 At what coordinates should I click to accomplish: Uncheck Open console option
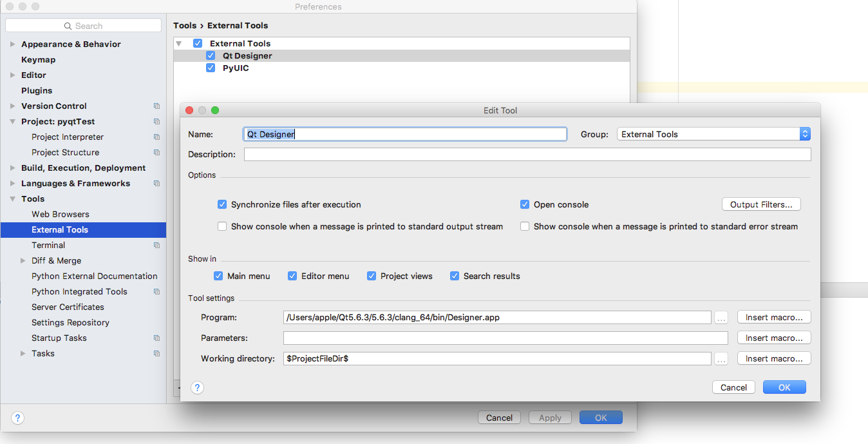(x=525, y=204)
